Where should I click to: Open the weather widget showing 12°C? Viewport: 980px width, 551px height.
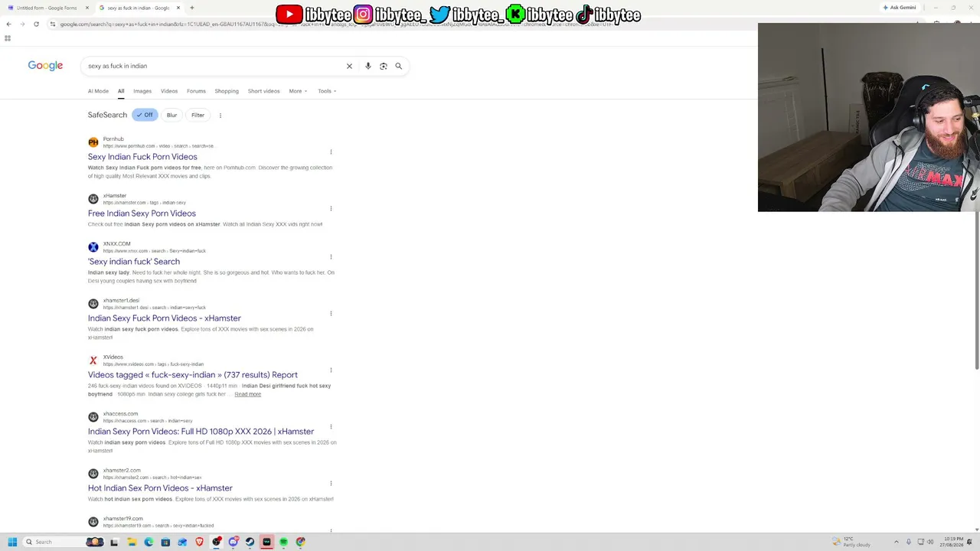point(851,542)
